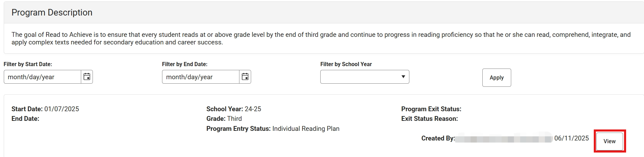
Task: Focus the Filter by End Date field
Action: [x=201, y=77]
